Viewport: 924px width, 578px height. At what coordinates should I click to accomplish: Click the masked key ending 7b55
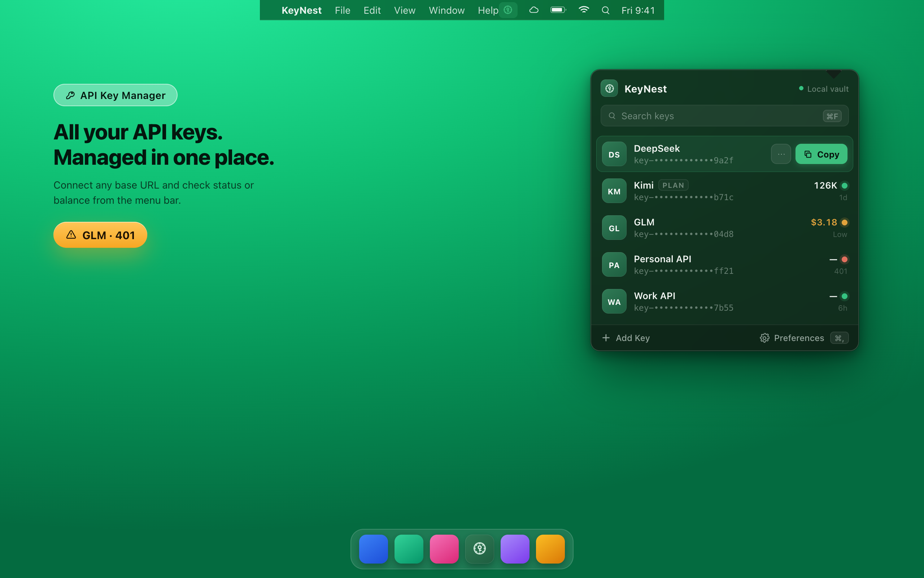click(x=684, y=308)
